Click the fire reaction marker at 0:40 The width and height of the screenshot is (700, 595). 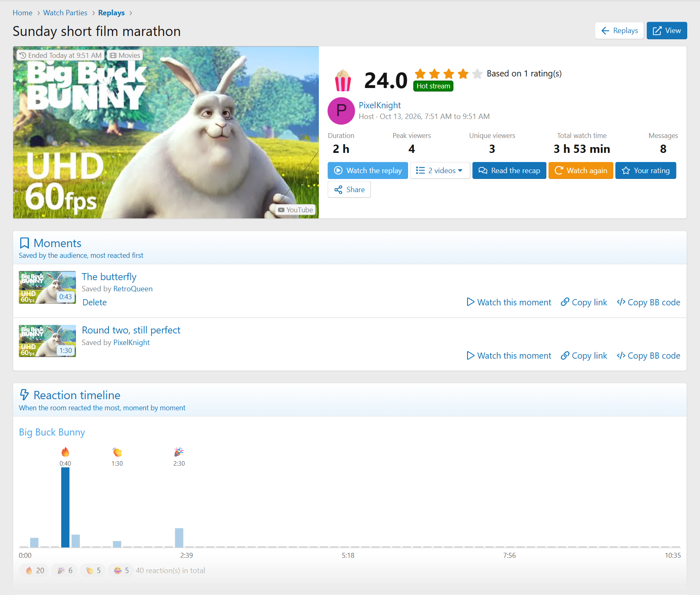click(65, 452)
